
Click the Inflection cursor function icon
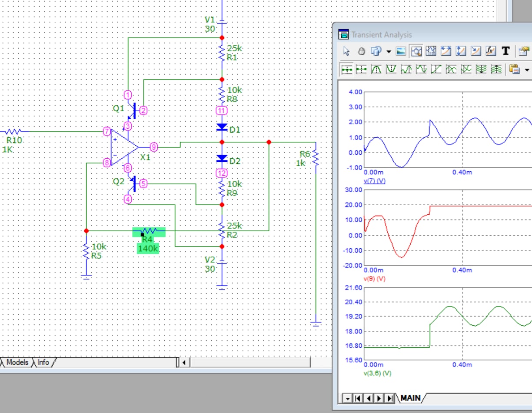click(x=436, y=70)
